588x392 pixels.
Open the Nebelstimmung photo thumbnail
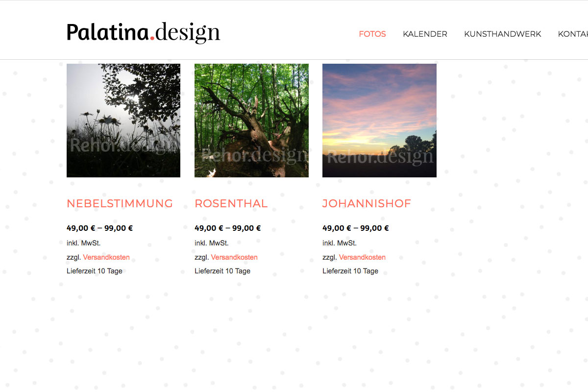pos(123,121)
